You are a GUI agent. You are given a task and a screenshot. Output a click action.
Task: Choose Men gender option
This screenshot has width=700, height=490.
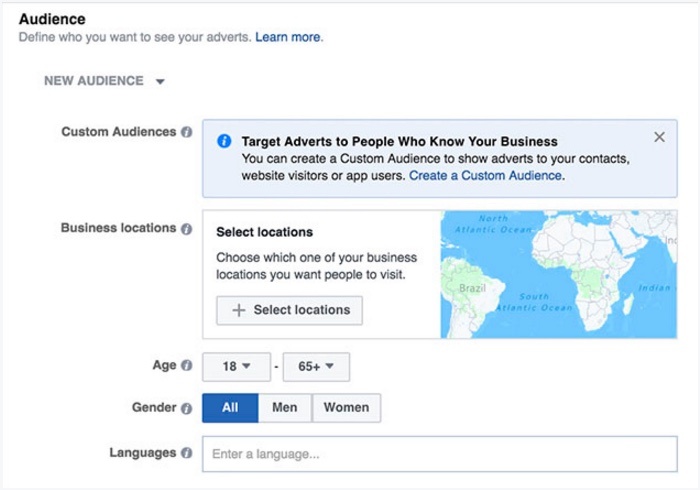coord(285,408)
